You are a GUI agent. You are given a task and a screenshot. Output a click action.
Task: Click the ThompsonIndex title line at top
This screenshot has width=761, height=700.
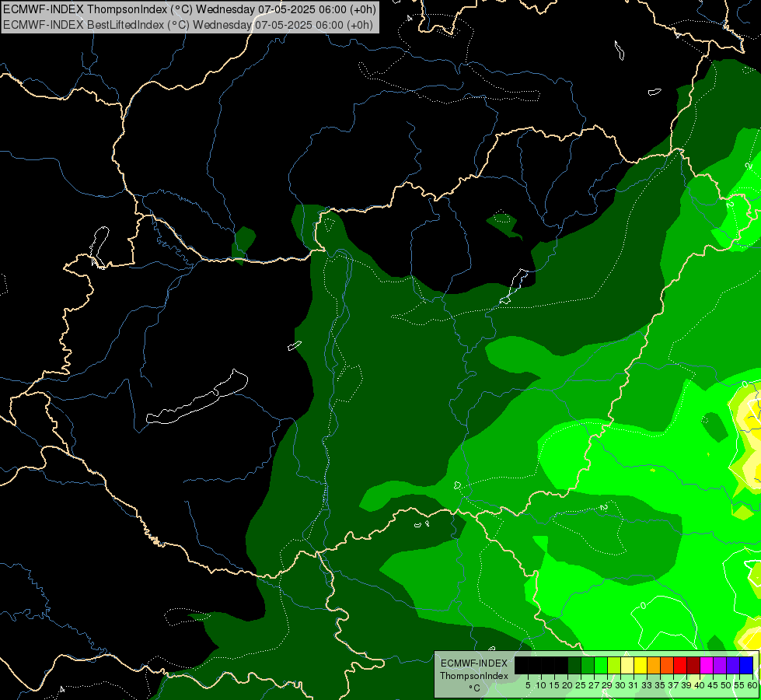click(x=190, y=9)
